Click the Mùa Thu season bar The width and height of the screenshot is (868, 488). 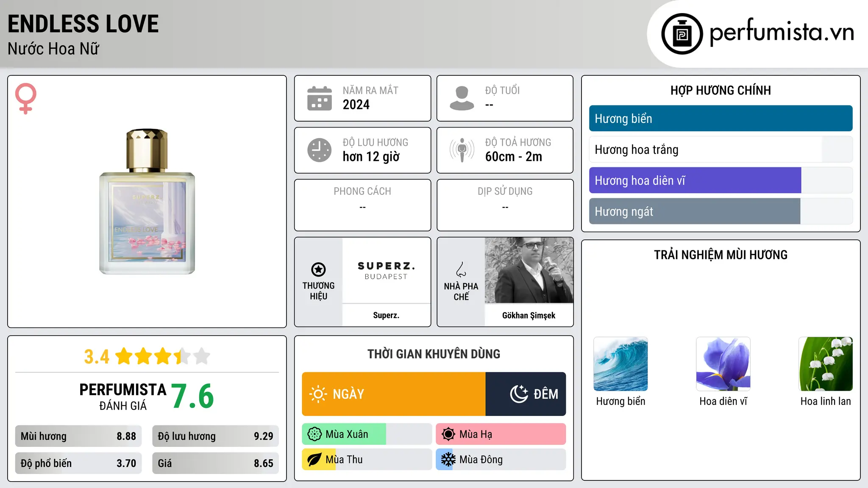(367, 460)
